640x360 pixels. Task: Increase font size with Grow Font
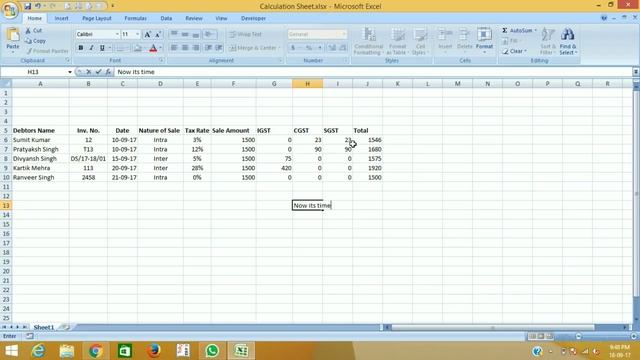(x=147, y=34)
